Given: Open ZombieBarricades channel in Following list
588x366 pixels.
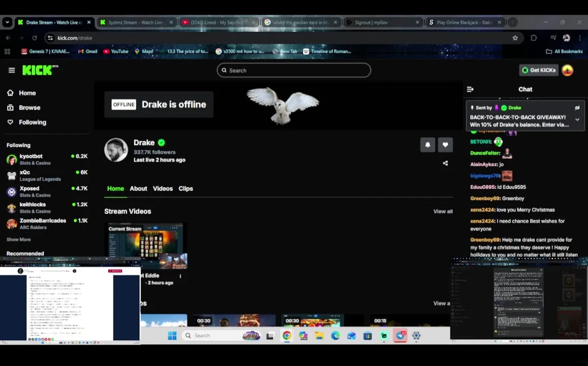Looking at the screenshot, I should [47, 224].
